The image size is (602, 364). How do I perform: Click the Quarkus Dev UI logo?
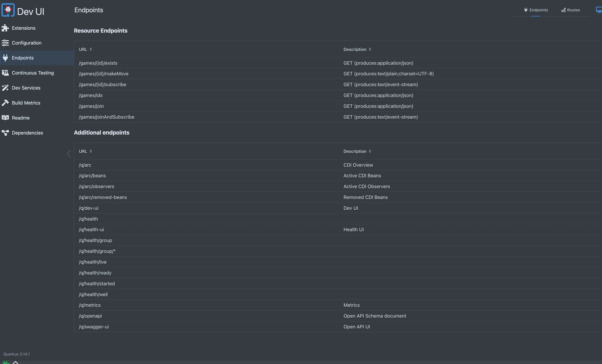[8, 10]
